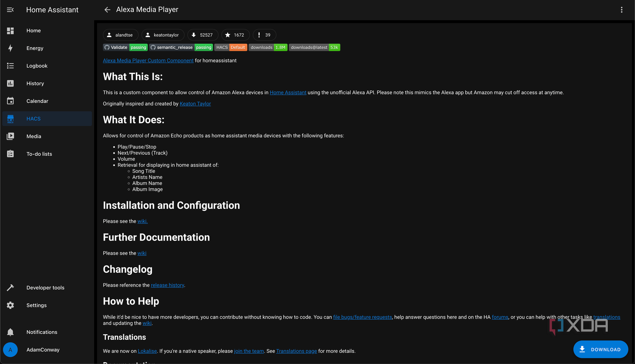This screenshot has width=635, height=364.
Task: Open wiki link after 'updating the'
Action: 147,323
